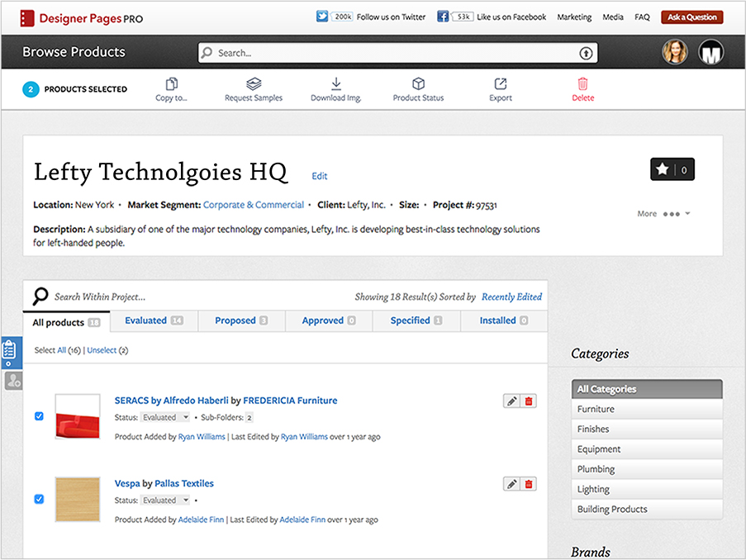Switch to the Evaluated tab

pos(154,320)
